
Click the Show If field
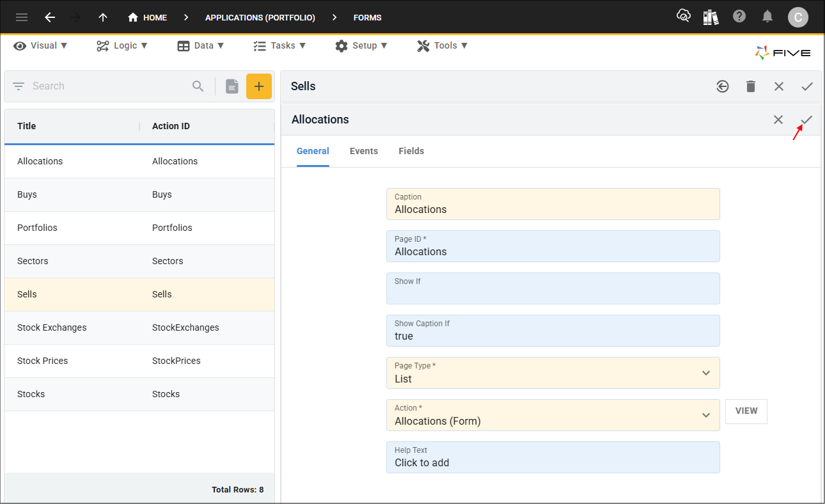[553, 288]
